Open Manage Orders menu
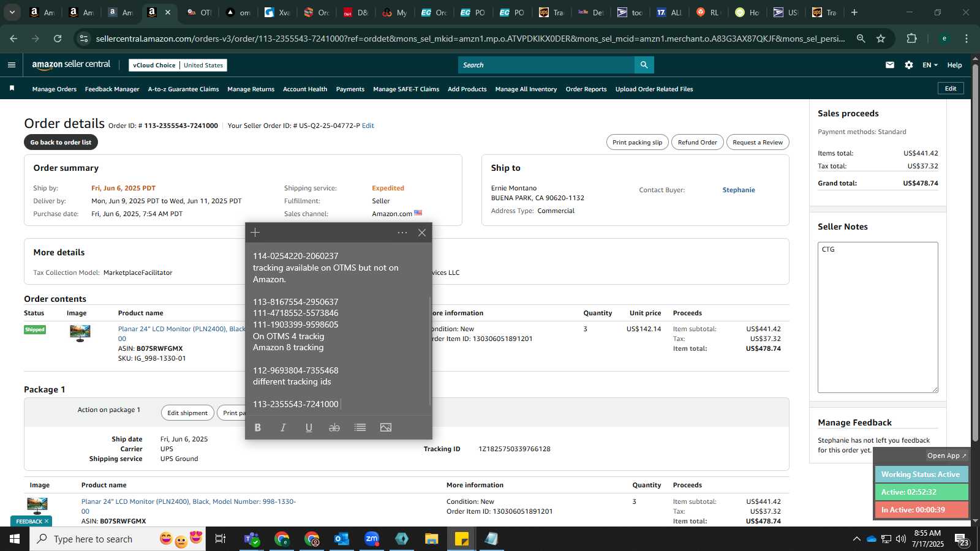The height and width of the screenshot is (551, 980). click(x=55, y=89)
